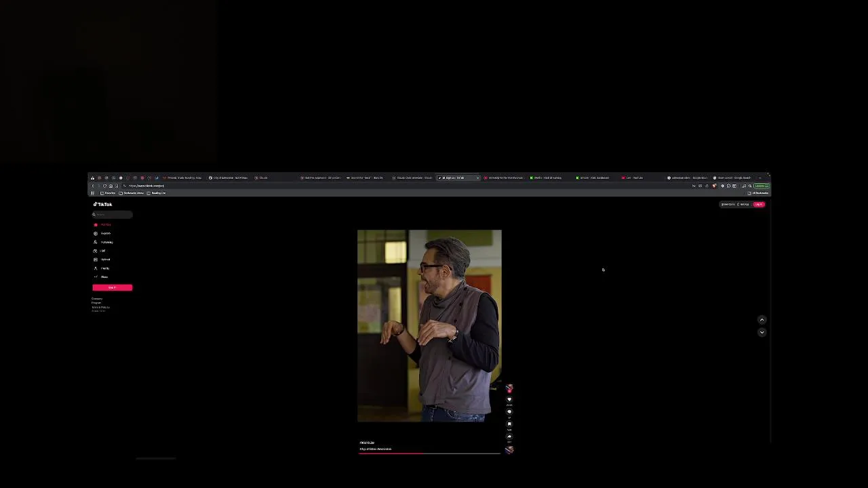Click the Brave Shields lion icon
Screen dimensions: 868x488
click(714, 186)
